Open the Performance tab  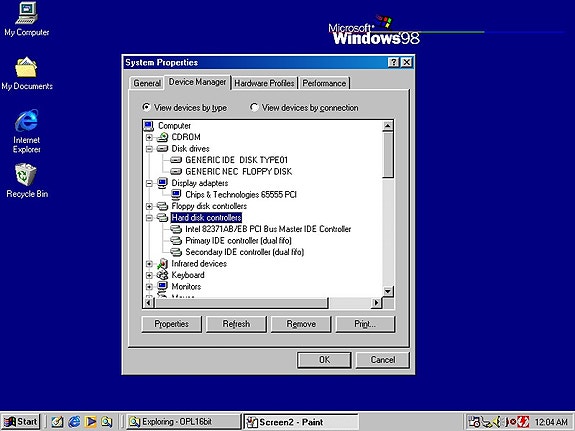pyautogui.click(x=324, y=83)
